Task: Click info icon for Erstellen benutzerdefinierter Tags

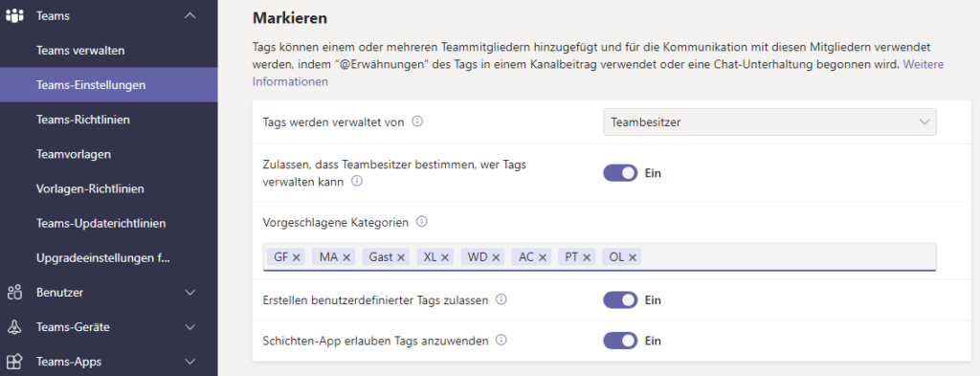Action: [501, 299]
